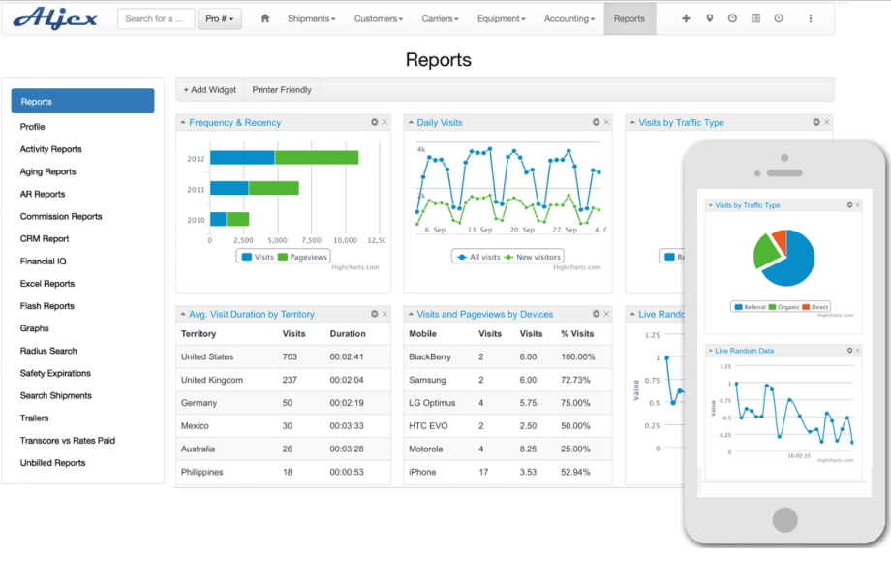Open the Accounting menu
This screenshot has width=891, height=588.
pos(568,17)
